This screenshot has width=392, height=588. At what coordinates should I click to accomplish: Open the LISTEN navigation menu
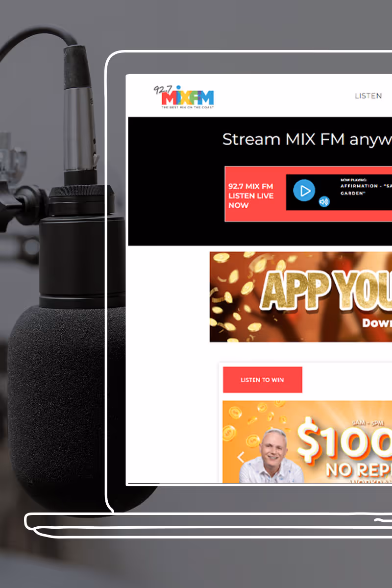point(368,96)
